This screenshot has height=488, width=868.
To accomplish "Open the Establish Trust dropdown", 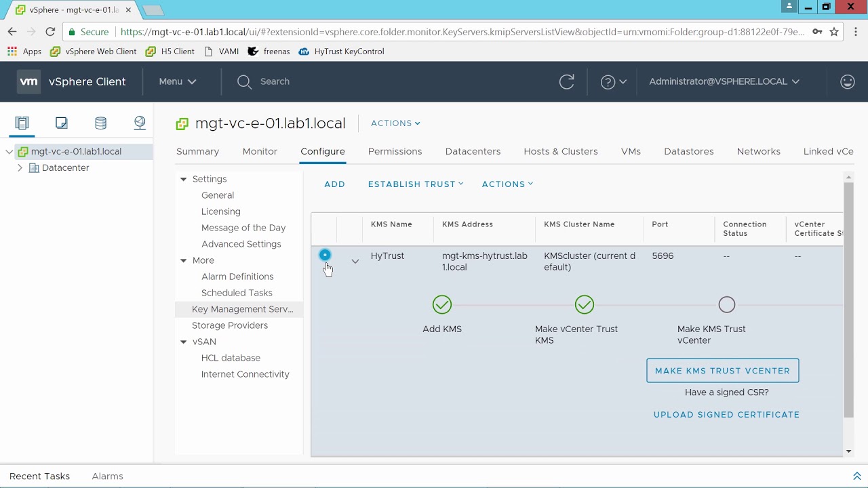I will pyautogui.click(x=415, y=184).
